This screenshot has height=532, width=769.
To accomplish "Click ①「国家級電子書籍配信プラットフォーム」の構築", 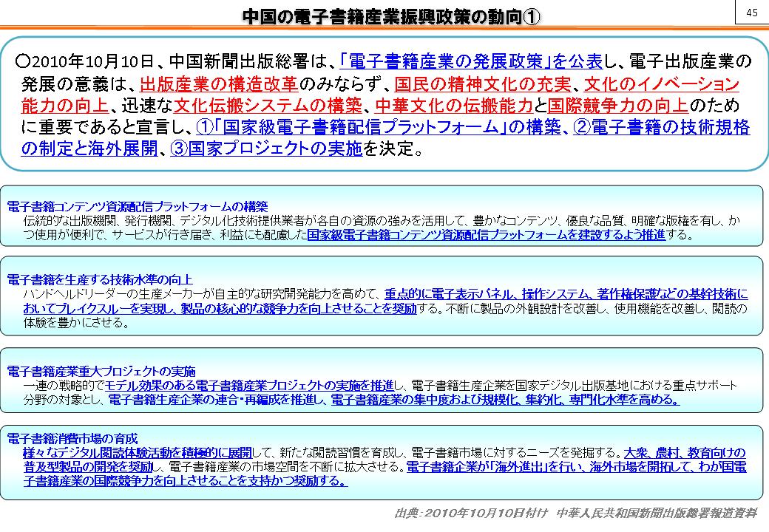I will tap(378, 127).
